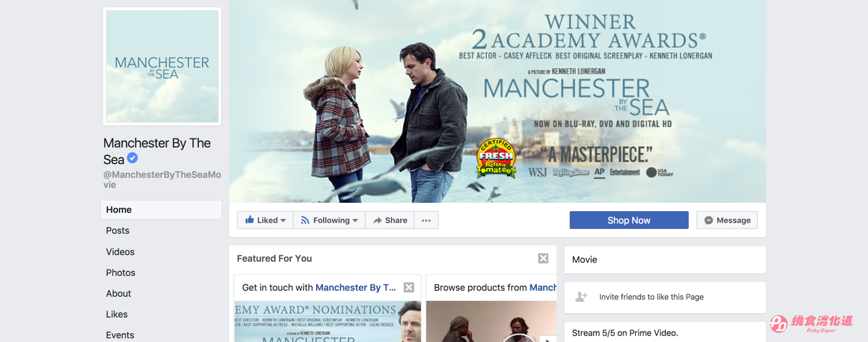Close the Featured For You panel

[x=543, y=258]
